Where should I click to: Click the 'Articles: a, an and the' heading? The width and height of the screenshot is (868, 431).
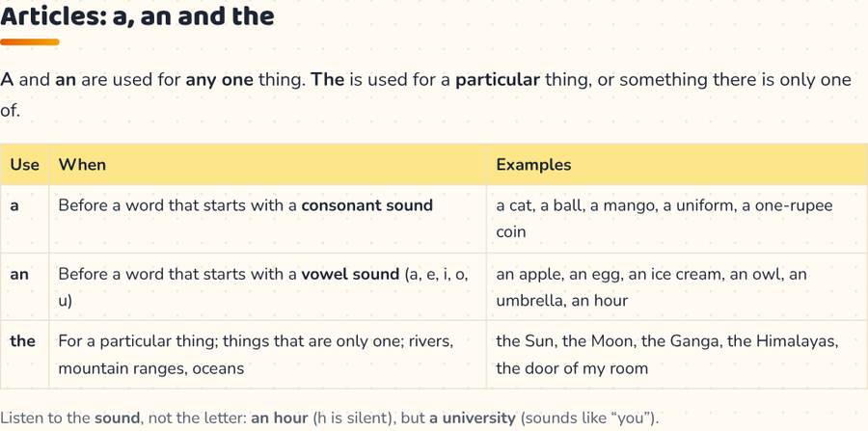[137, 15]
